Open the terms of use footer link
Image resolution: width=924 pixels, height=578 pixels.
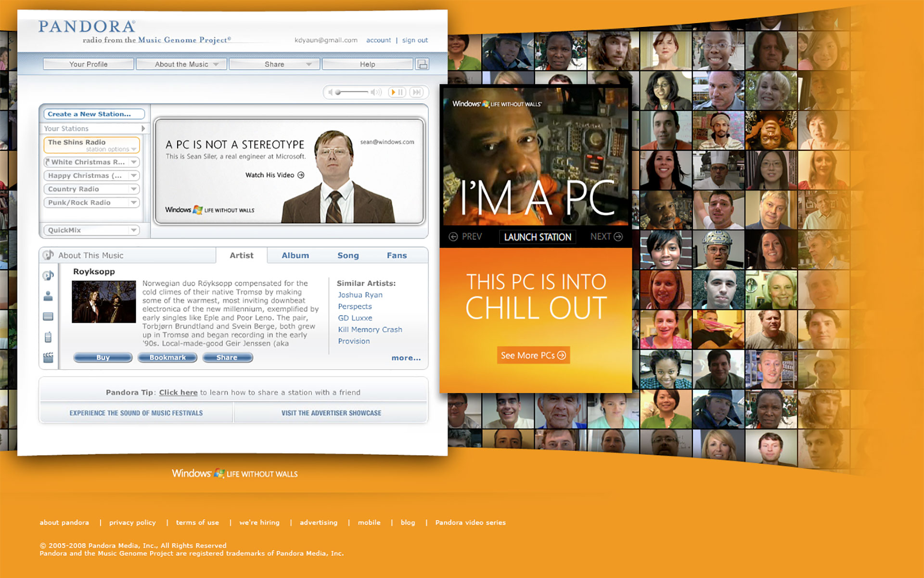coord(197,522)
